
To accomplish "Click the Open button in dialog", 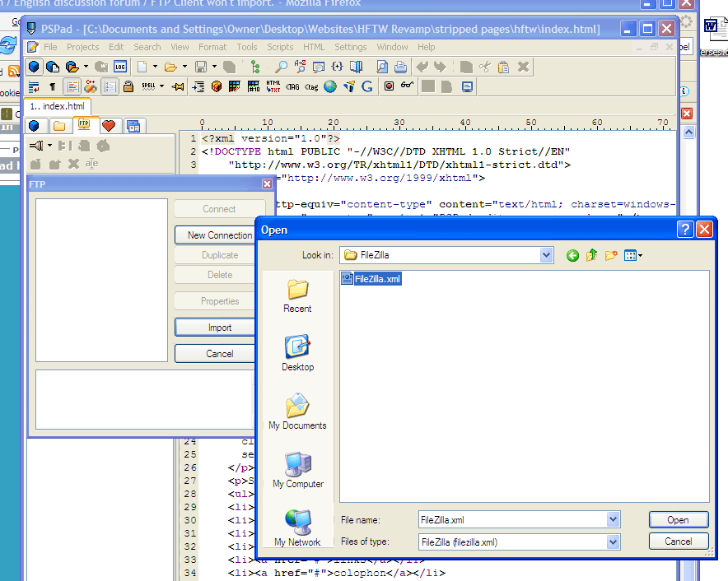I will [678, 519].
